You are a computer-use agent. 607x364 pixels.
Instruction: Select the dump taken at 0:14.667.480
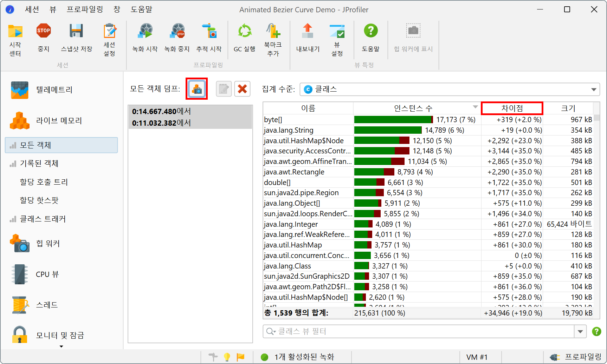[x=190, y=111]
